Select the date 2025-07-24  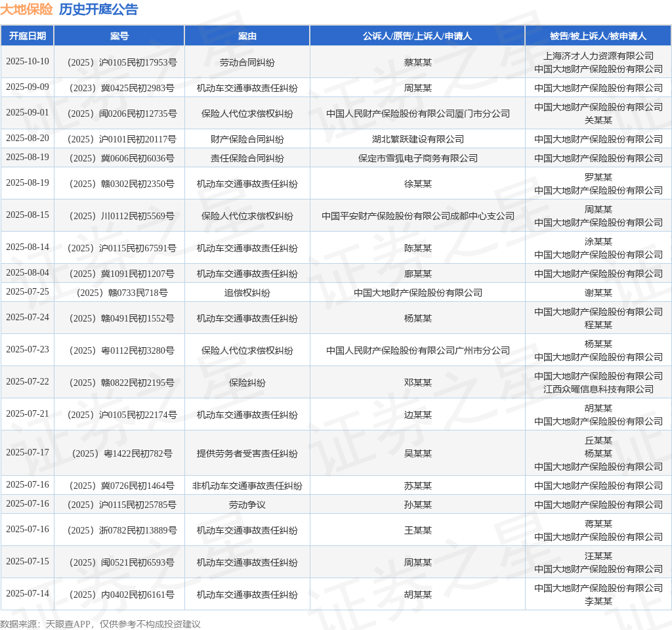[x=28, y=317]
